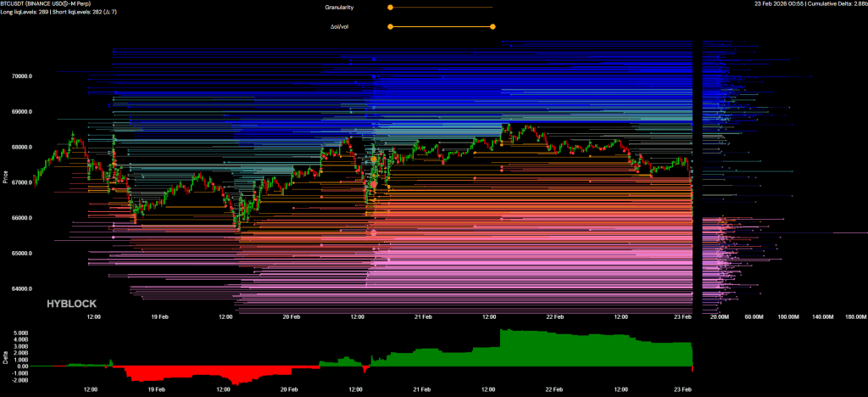Click the 19 Feb label under the Delta chart

click(157, 389)
